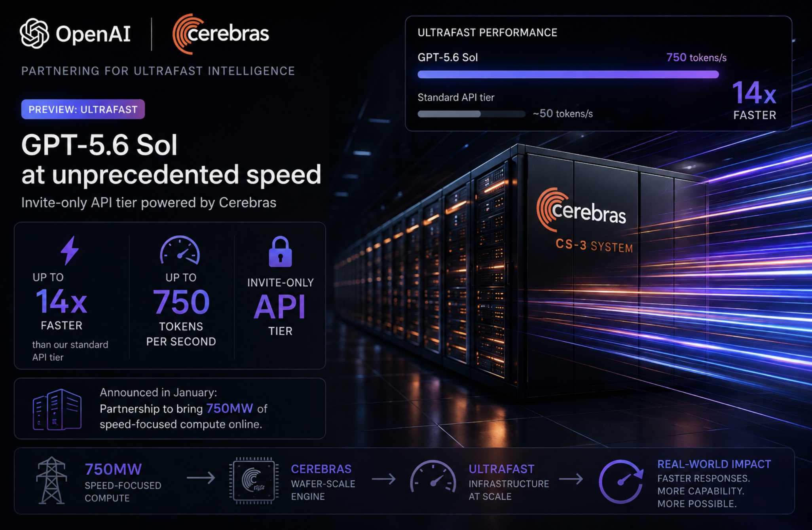Viewport: 812px width, 530px height.
Task: Click the PREVIEW: ULTRAFAST badge
Action: 83,109
